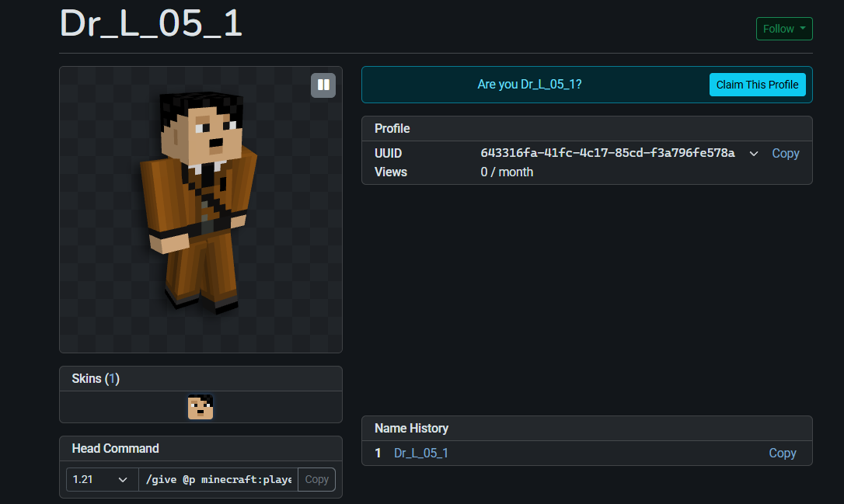This screenshot has width=844, height=504.
Task: Click the 'Are you Dr_L_05_1?' text
Action: click(529, 85)
